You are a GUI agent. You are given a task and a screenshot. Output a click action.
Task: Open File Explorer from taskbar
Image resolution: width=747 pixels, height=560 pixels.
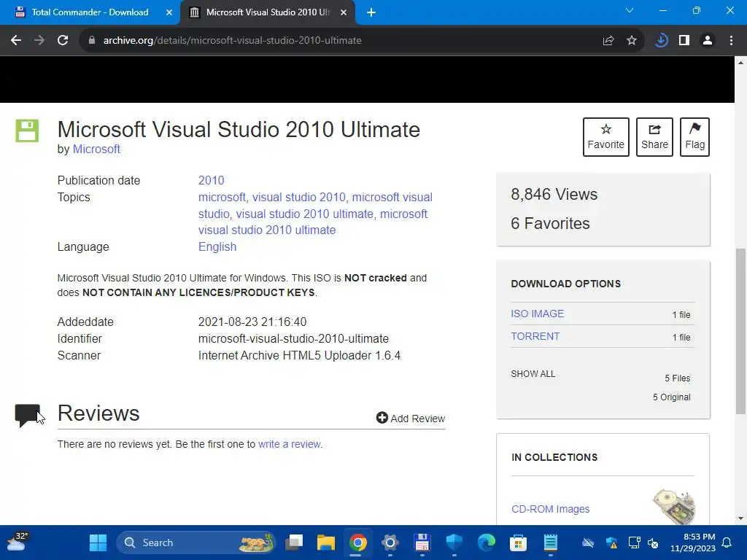click(x=326, y=542)
